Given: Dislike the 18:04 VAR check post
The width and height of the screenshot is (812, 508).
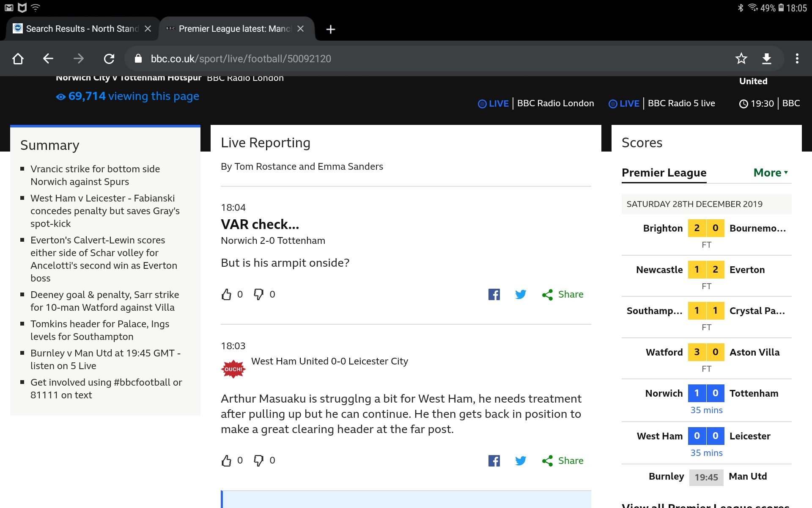Looking at the screenshot, I should point(258,294).
